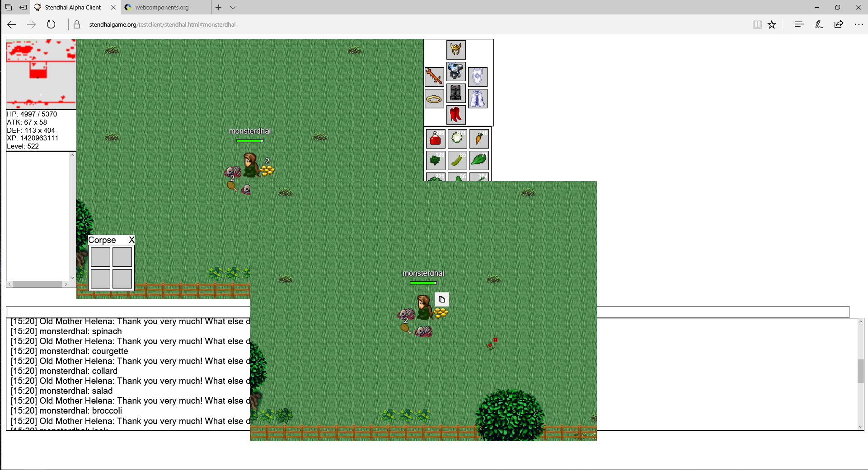868x470 pixels.
Task: Click the chat log vertical scrollbar thumb
Action: 861,371
